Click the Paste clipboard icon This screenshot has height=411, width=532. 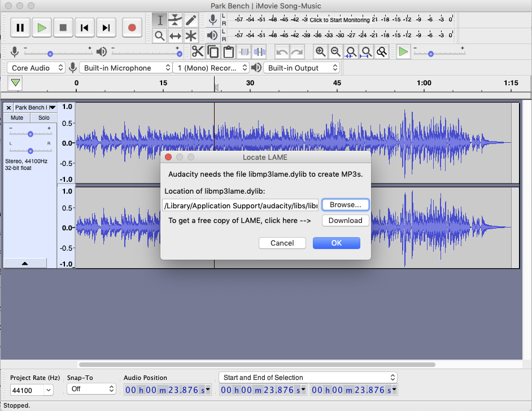(229, 52)
